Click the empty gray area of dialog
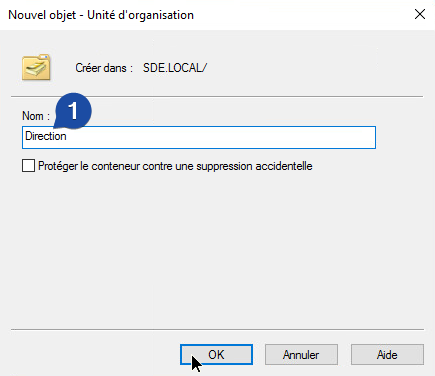This screenshot has width=435, height=376. pyautogui.click(x=217, y=250)
